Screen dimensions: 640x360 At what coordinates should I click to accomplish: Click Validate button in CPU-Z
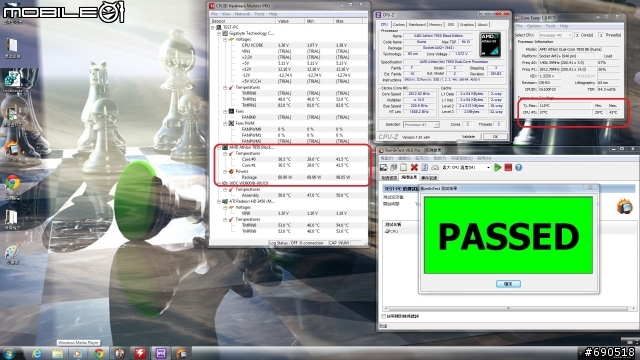[469, 137]
